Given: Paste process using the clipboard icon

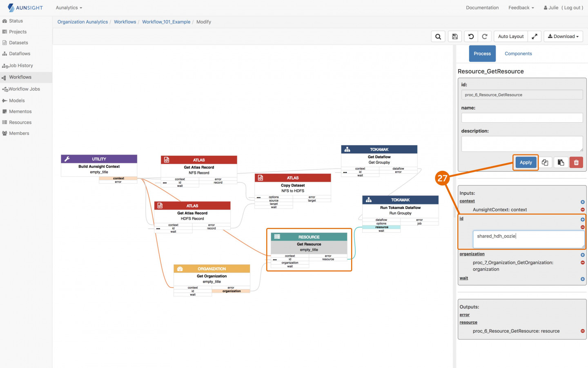Looking at the screenshot, I should (x=561, y=162).
